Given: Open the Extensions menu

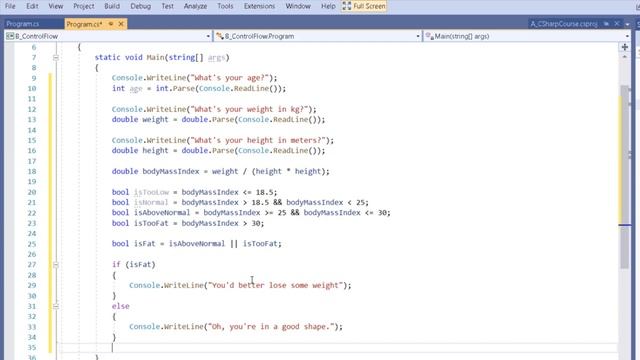Looking at the screenshot, I should point(259,6).
